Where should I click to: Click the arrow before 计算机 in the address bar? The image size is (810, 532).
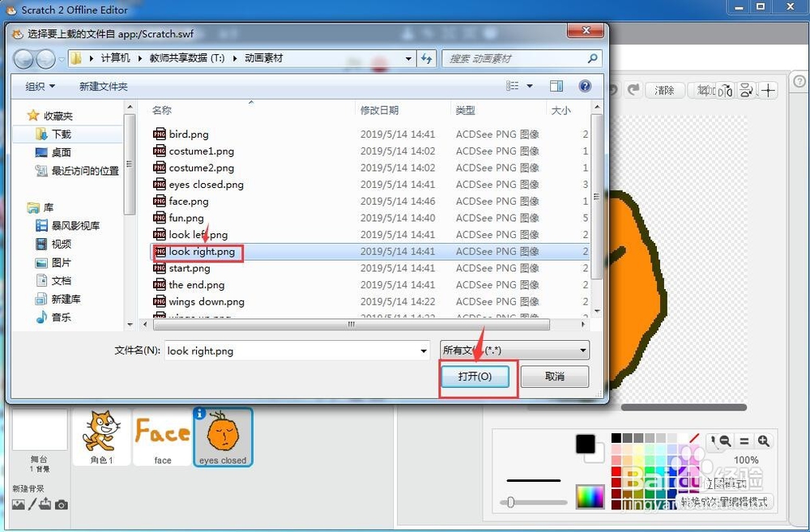[91, 58]
